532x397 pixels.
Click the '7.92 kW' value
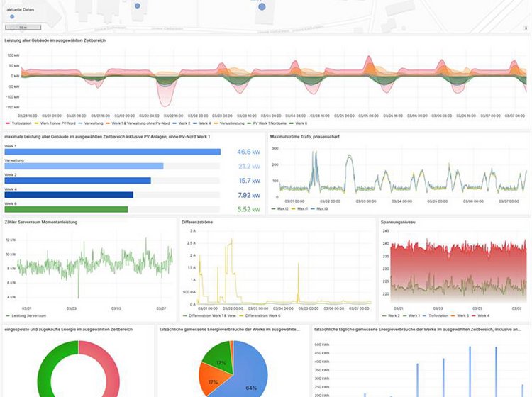(x=249, y=195)
